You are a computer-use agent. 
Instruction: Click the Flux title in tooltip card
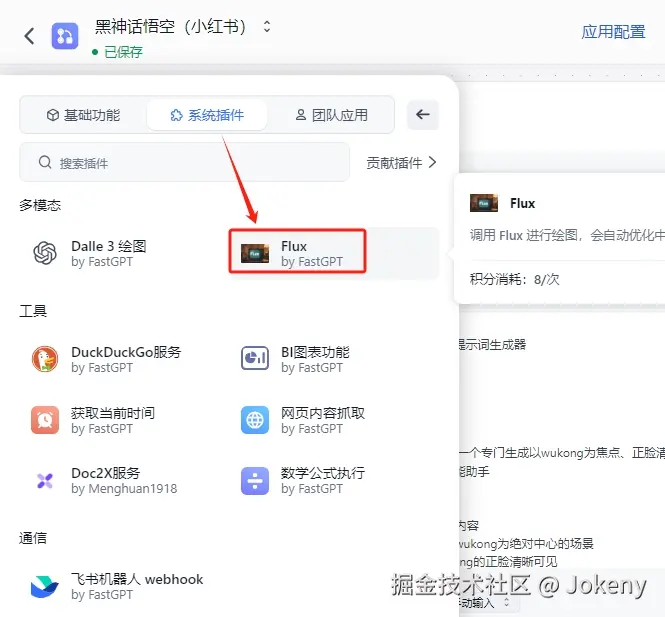(x=522, y=203)
